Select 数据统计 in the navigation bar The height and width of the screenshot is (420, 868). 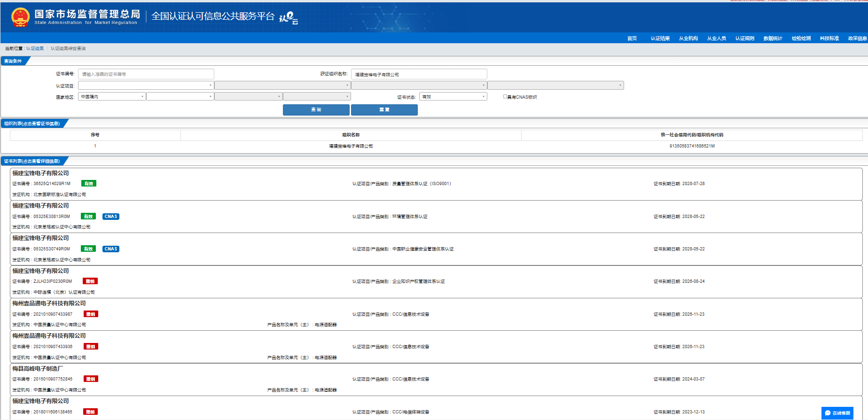[773, 39]
